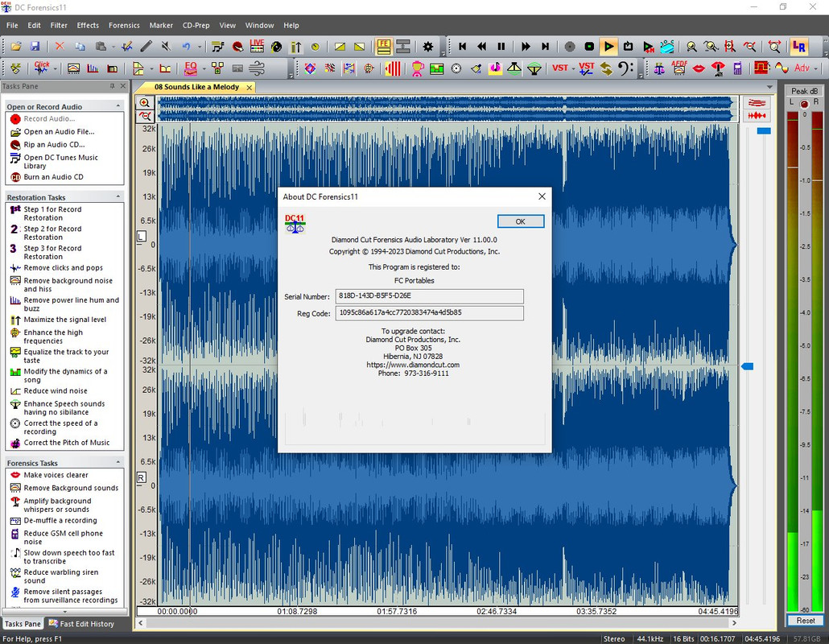Click the red X delete toolbar icon

(x=60, y=47)
